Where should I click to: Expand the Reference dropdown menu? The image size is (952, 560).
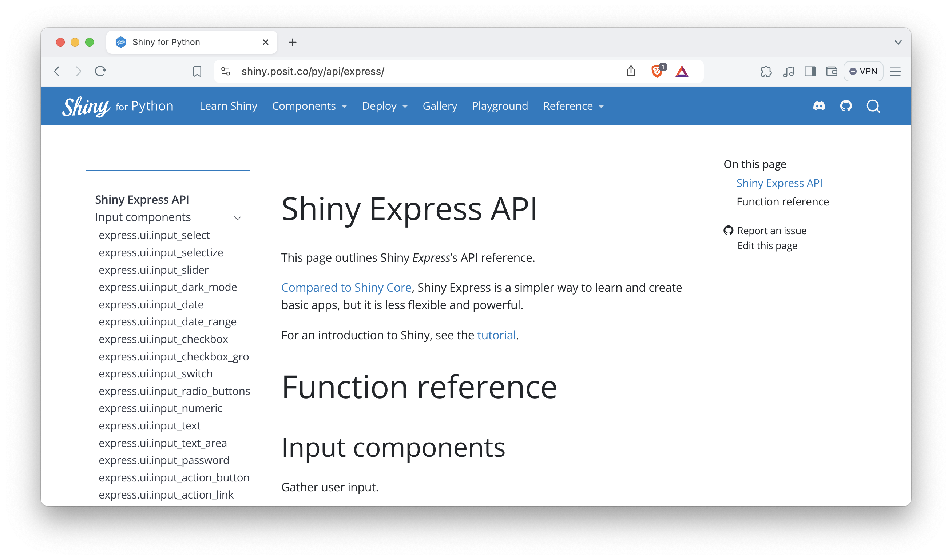click(573, 106)
